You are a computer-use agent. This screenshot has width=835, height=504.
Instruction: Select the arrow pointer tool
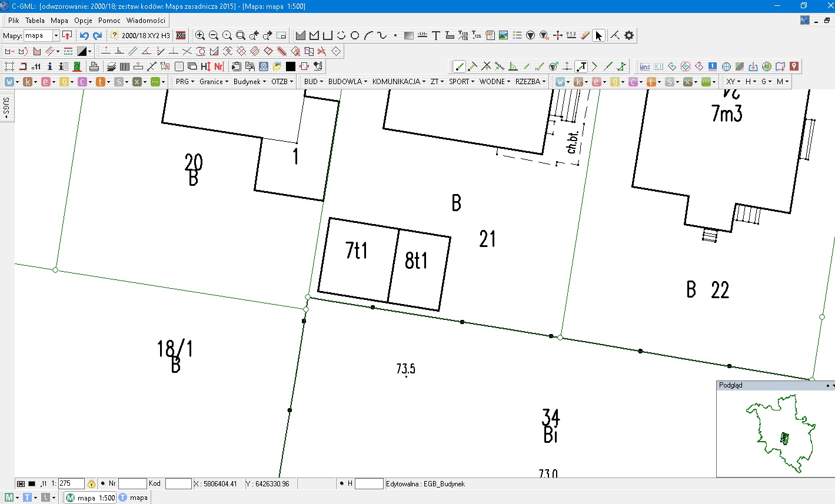coord(598,35)
